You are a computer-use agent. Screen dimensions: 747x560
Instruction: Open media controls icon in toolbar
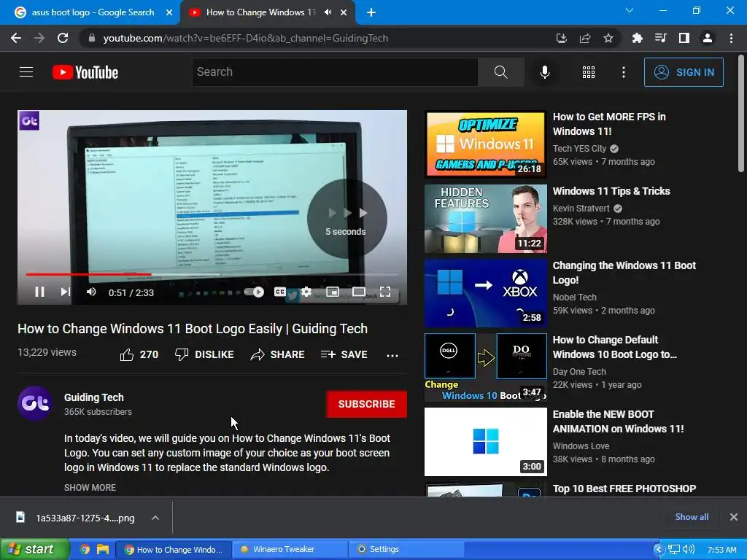click(x=660, y=38)
